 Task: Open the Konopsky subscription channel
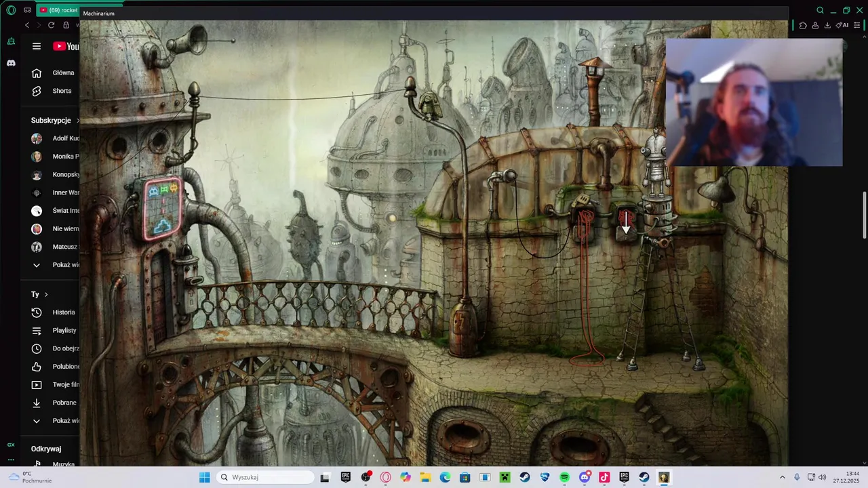pyautogui.click(x=54, y=175)
